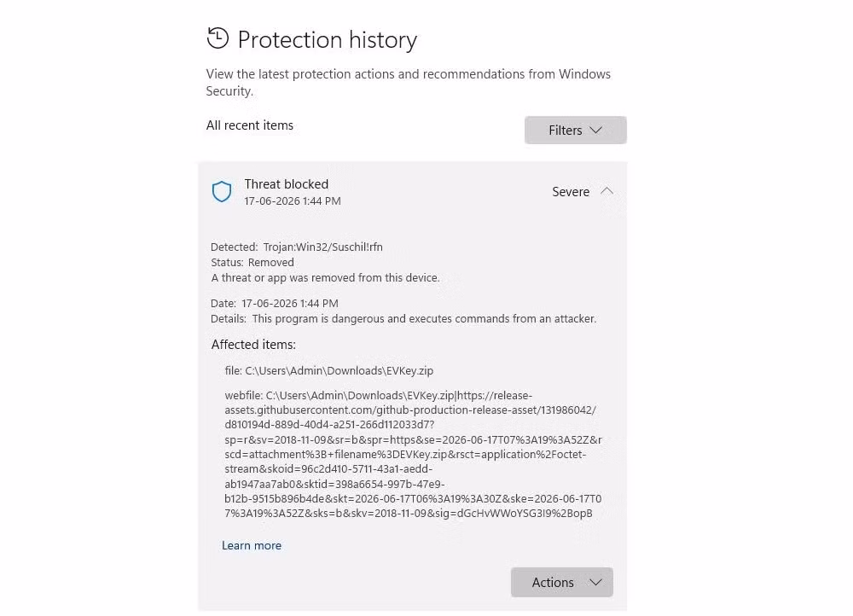
Task: Click the All recent items label
Action: pos(250,125)
